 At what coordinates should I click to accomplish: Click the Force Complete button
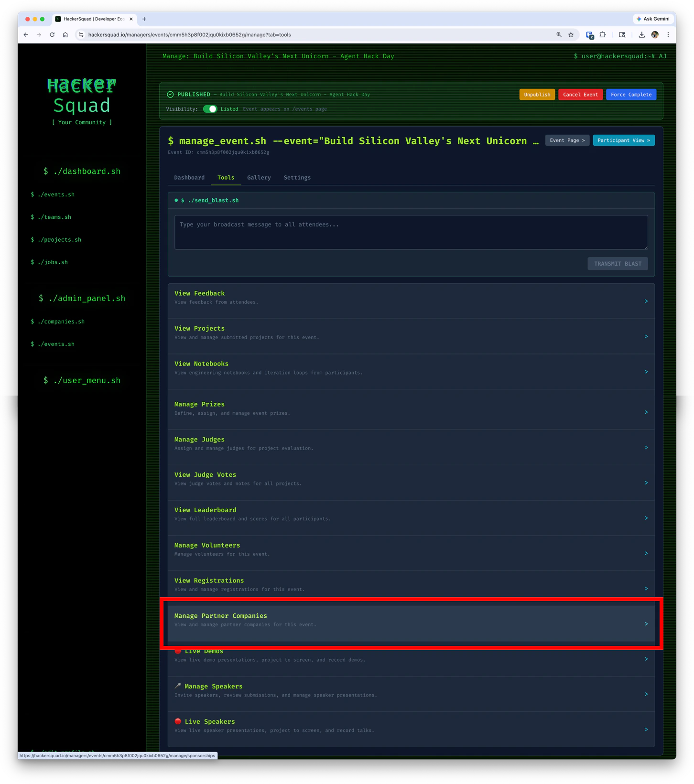point(631,95)
